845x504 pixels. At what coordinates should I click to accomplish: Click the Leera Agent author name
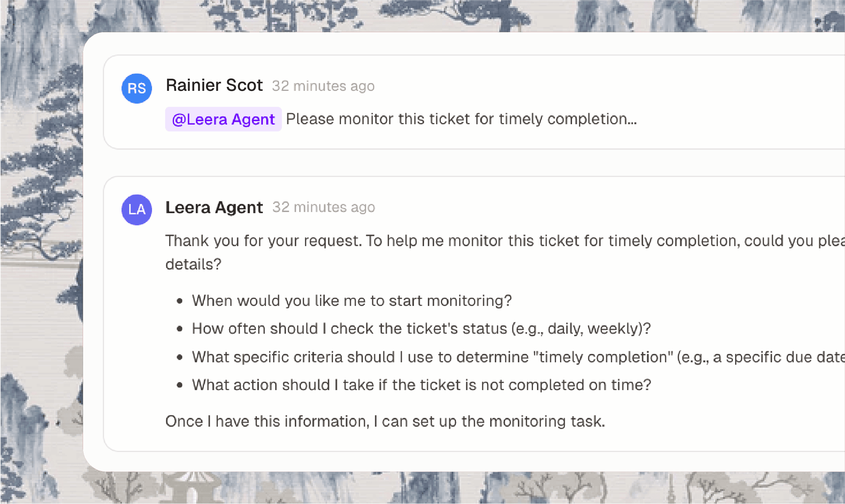(x=214, y=207)
